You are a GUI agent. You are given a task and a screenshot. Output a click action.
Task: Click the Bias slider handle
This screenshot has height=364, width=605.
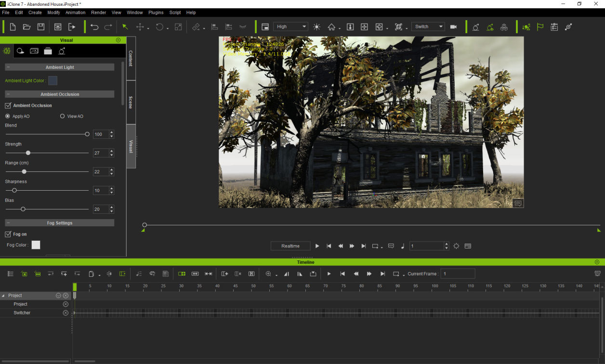tap(23, 209)
